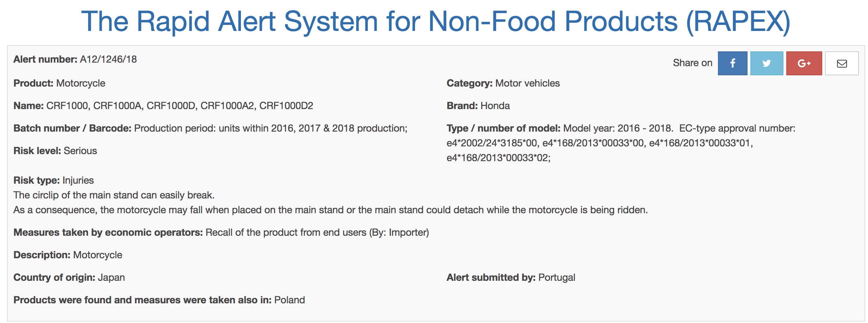The image size is (868, 323).
Task: Click the Category value Motor vehicles
Action: (527, 83)
